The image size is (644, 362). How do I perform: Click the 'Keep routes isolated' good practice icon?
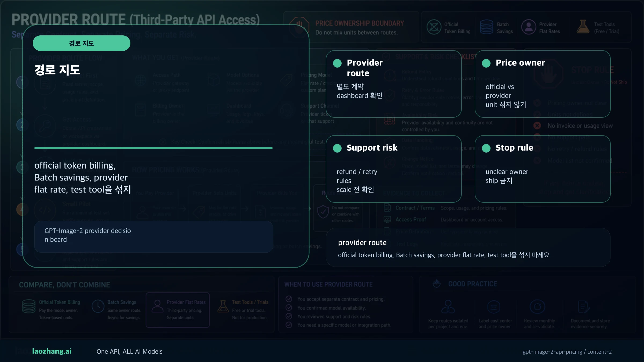(x=448, y=307)
